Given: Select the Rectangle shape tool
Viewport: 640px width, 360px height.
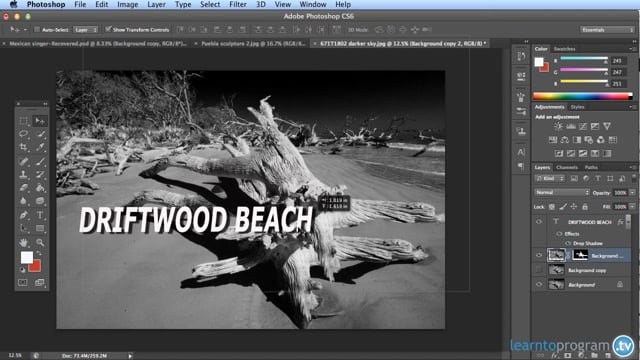Looking at the screenshot, I should click(40, 228).
